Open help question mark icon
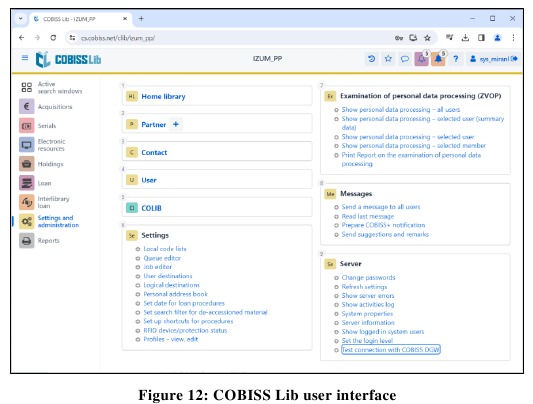The image size is (533, 404). (456, 59)
